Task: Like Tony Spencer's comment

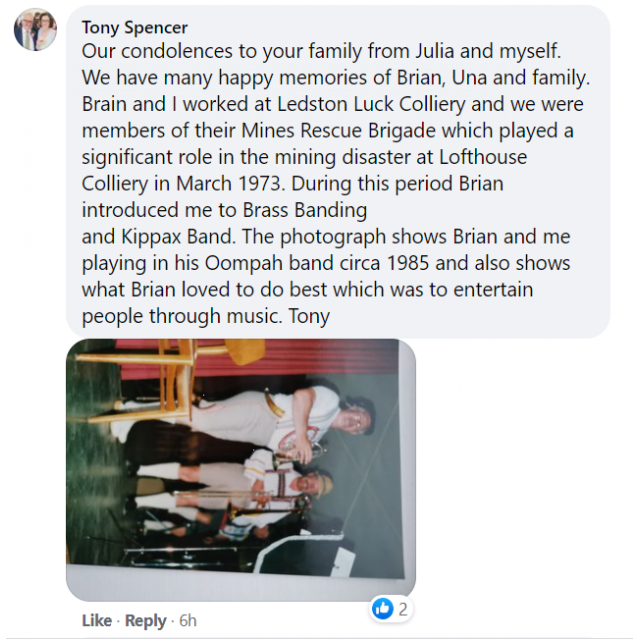Action: (97, 620)
